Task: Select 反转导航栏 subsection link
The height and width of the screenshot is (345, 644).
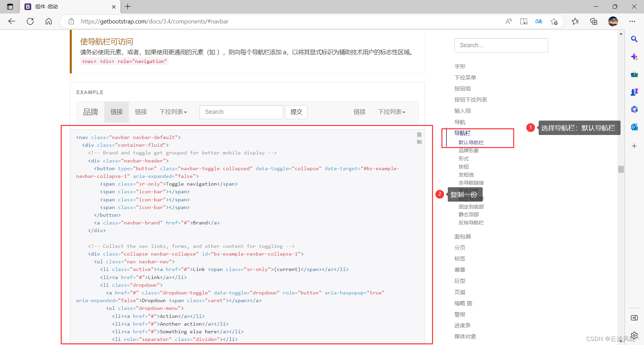Action: point(471,222)
